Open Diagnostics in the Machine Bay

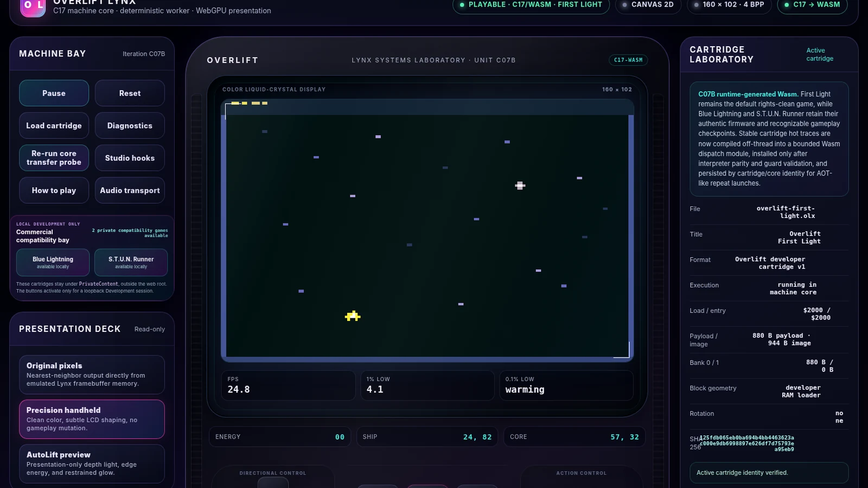tap(130, 126)
